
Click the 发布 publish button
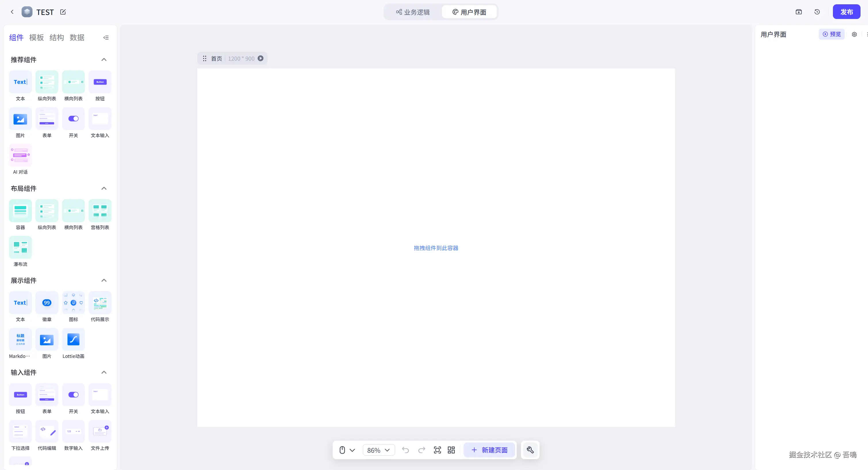pyautogui.click(x=846, y=12)
